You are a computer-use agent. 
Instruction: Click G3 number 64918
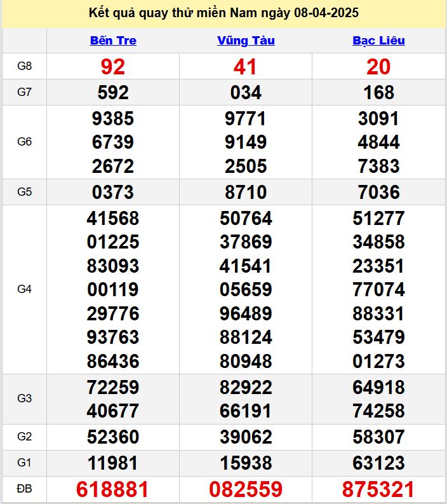coord(378,387)
